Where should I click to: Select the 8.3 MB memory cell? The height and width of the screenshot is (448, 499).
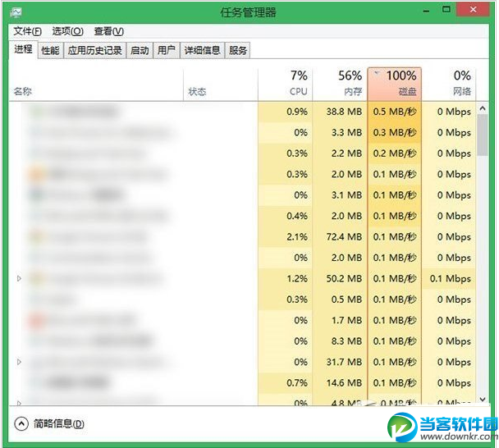[x=340, y=341]
